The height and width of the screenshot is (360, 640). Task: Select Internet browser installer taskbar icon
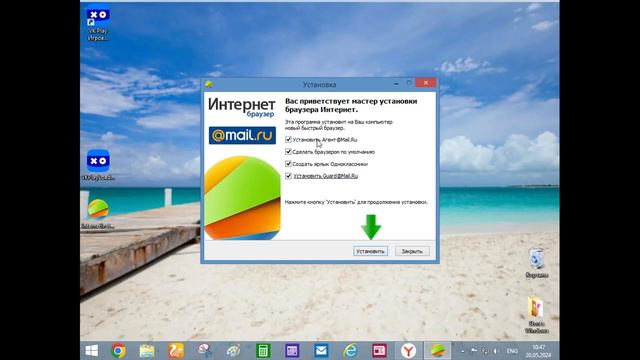coord(438,351)
